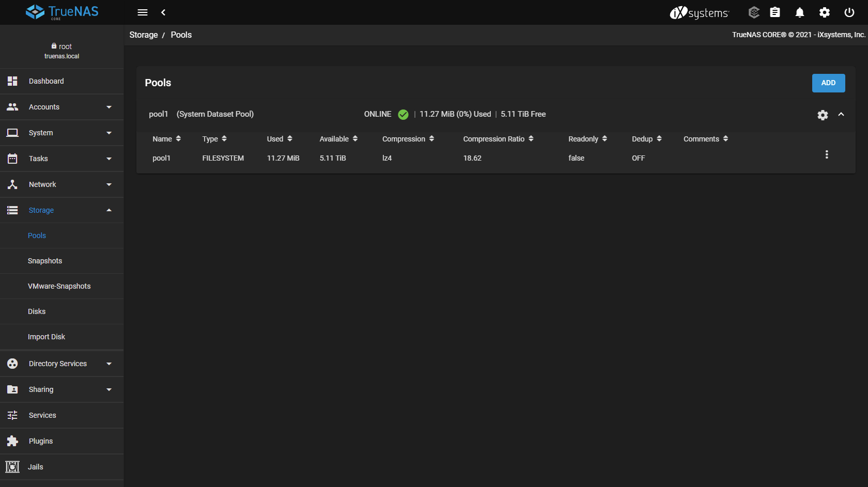Collapse the Storage menu arrow
Viewport: 868px width, 487px height.
click(x=109, y=210)
